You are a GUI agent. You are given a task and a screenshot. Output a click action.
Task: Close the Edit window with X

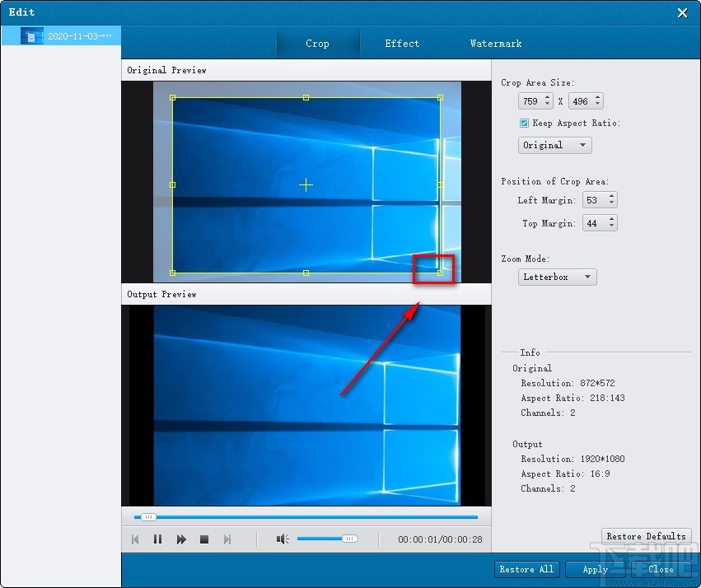click(682, 12)
